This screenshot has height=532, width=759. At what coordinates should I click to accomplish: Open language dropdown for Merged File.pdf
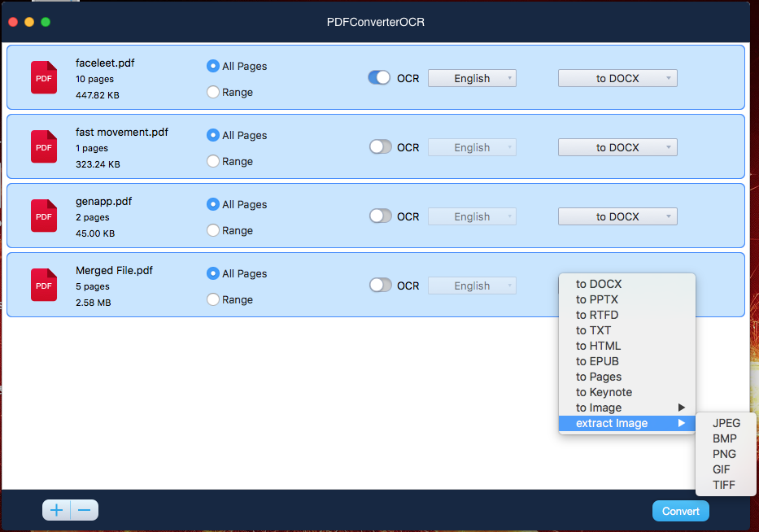click(x=472, y=286)
